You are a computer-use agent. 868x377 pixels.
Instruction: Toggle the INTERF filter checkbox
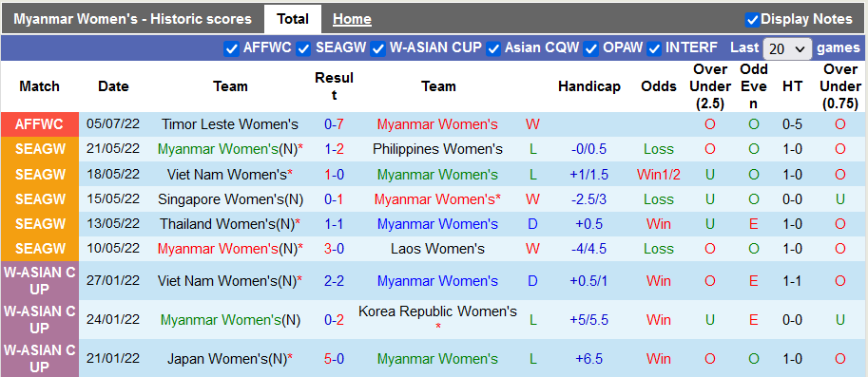tap(654, 48)
